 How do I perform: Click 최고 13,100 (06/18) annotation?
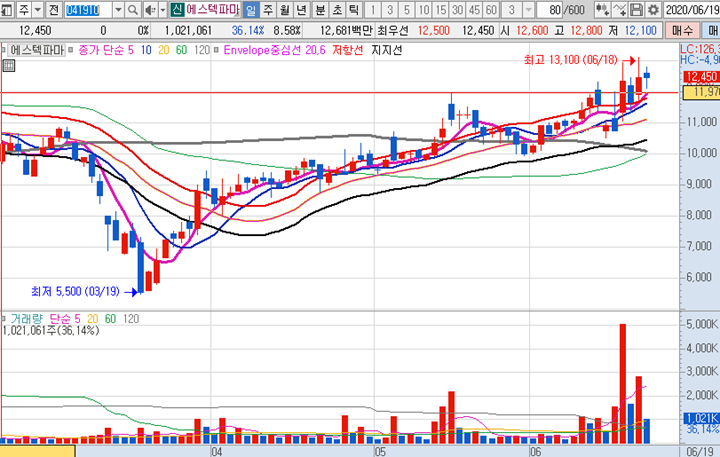coord(571,60)
